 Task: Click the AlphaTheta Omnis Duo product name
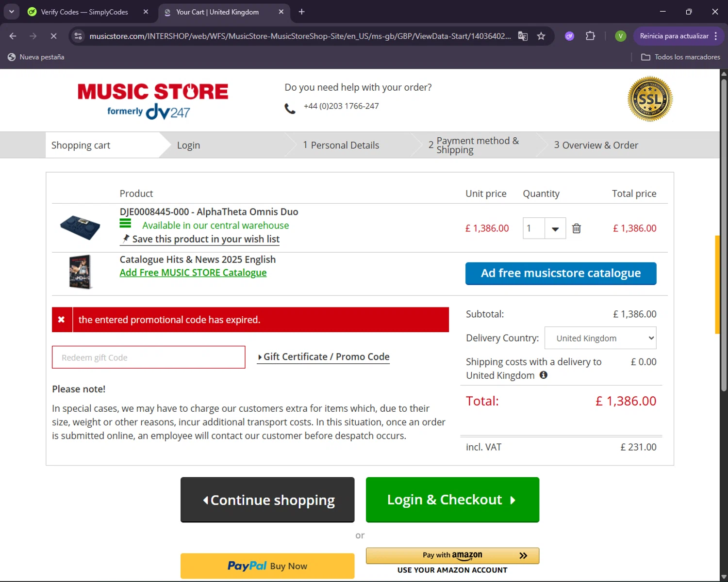[x=248, y=212]
